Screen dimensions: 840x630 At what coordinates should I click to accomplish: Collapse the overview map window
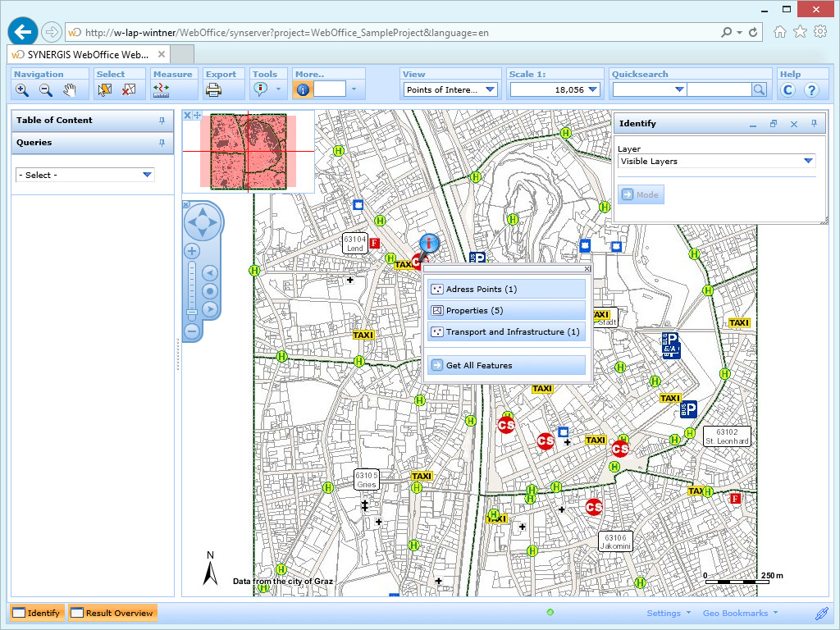(187, 115)
